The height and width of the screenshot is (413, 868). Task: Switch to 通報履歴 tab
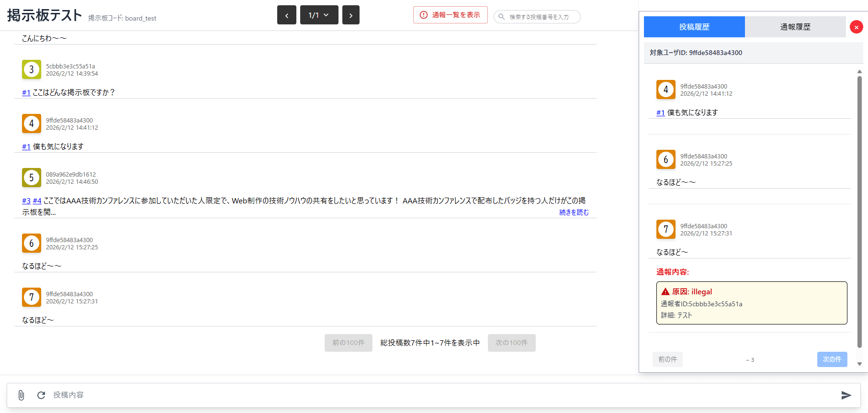pyautogui.click(x=795, y=27)
